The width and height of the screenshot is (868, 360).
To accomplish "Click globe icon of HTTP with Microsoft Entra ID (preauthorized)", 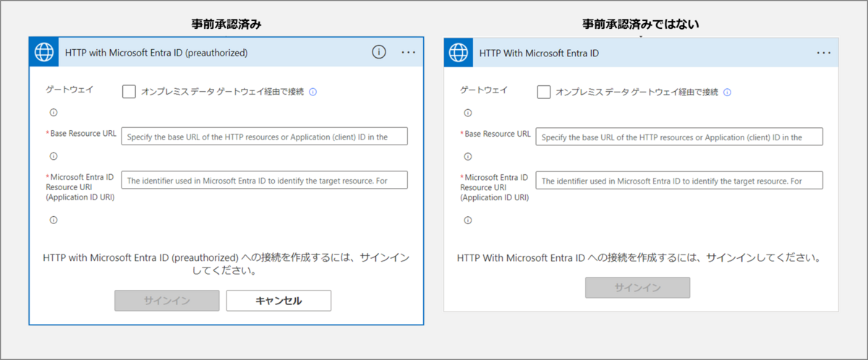I will [x=44, y=52].
